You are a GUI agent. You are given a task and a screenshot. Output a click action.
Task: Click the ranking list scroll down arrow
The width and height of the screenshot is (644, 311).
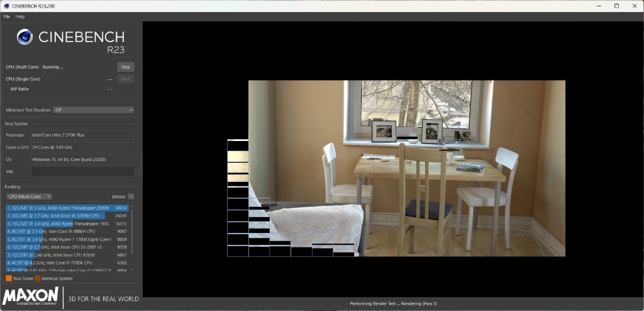(x=131, y=270)
